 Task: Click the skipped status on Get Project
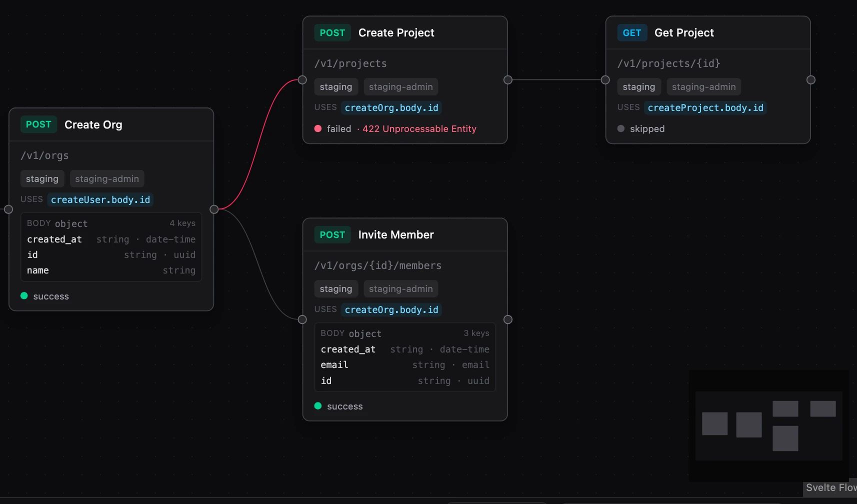click(641, 129)
